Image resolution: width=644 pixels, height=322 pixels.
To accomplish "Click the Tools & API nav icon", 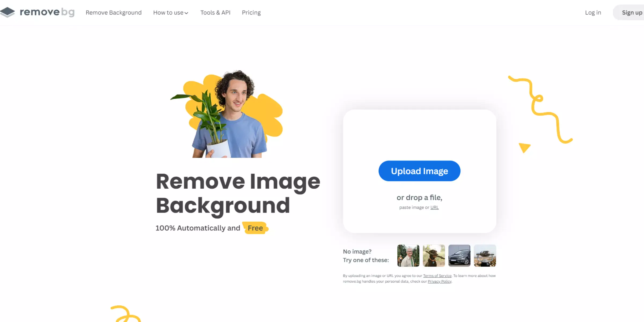I will [215, 12].
